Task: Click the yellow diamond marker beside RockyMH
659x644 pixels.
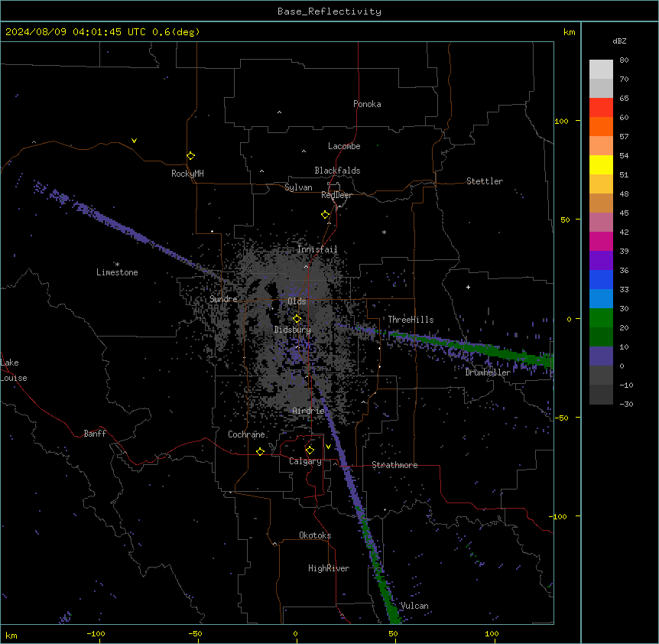Action: [x=190, y=156]
